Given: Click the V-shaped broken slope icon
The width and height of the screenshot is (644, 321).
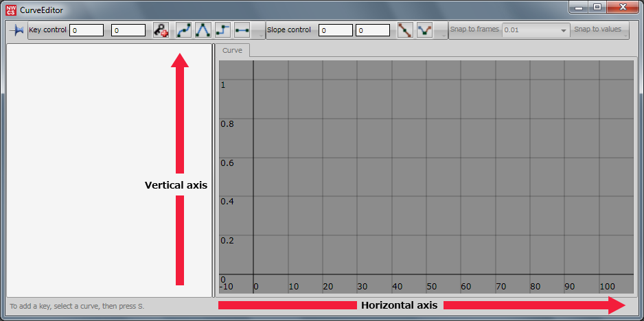Looking at the screenshot, I should click(x=424, y=30).
